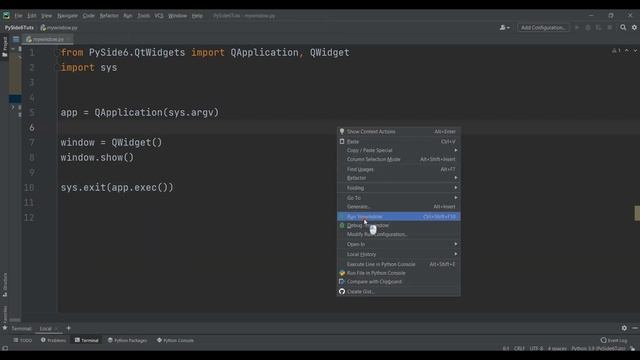
Task: Open the Window menu
Action: tap(178, 16)
